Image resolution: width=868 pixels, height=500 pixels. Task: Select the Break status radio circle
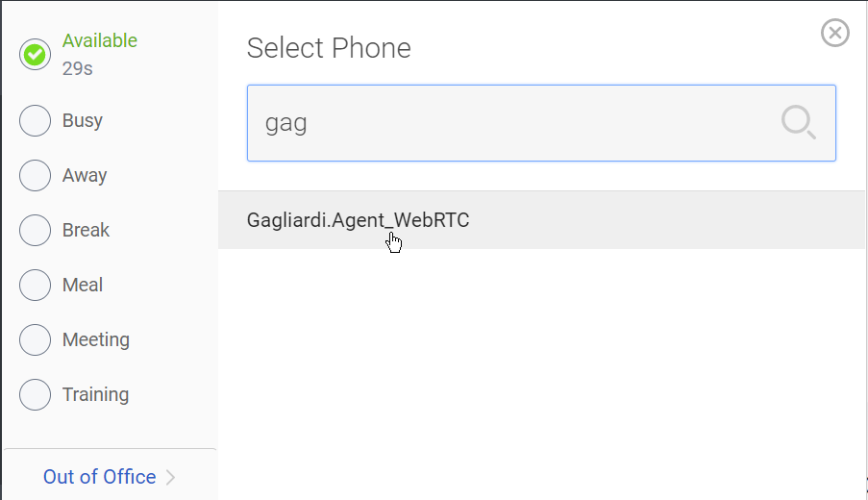35,231
